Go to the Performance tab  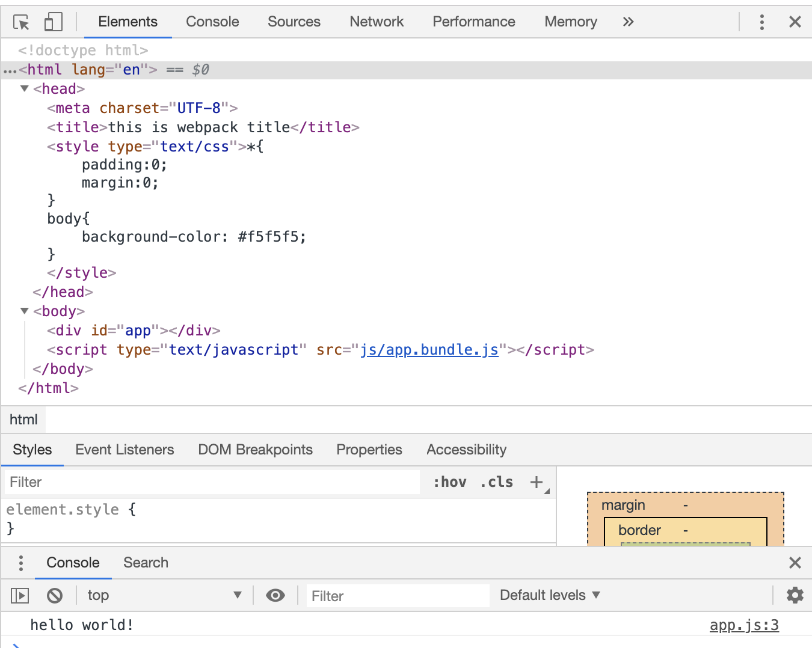(x=474, y=22)
